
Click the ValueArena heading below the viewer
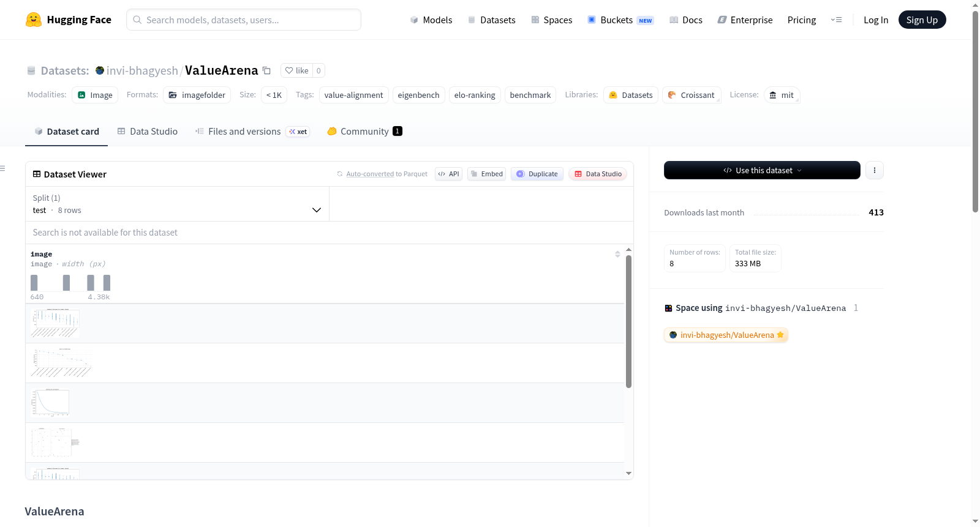pyautogui.click(x=55, y=511)
